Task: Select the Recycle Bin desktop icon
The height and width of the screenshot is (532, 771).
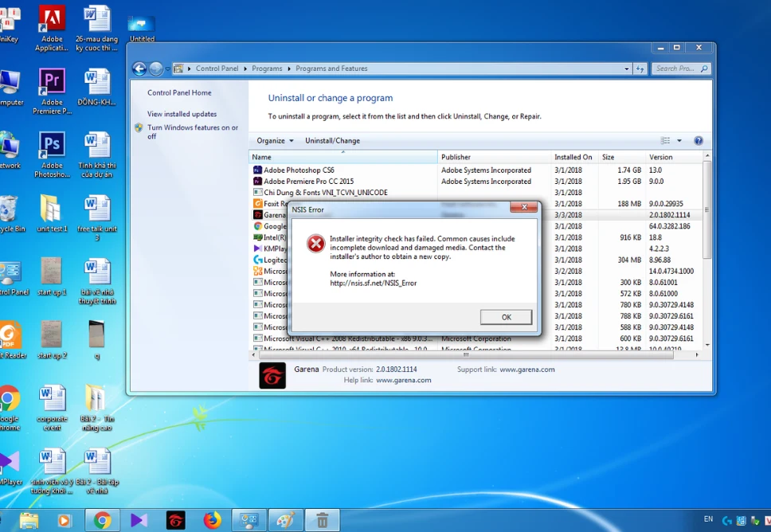Action: click(10, 213)
